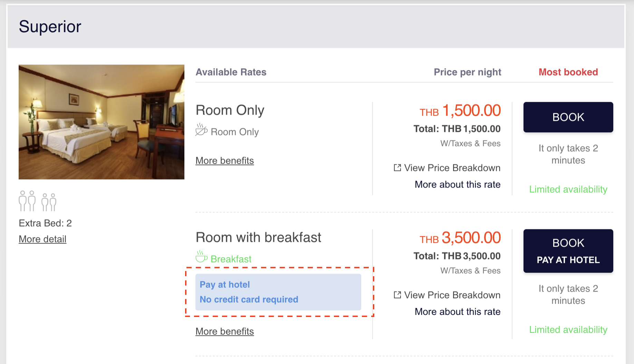Click the crossed-out cup Room Only icon
This screenshot has width=634, height=364.
pyautogui.click(x=201, y=130)
